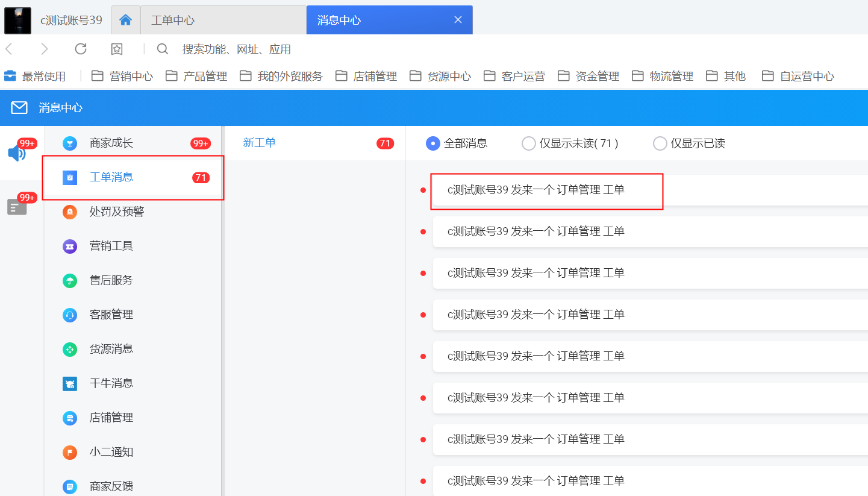Viewport: 868px width, 496px height.
Task: Click the 处罚及预警 orange icon
Action: click(x=70, y=212)
